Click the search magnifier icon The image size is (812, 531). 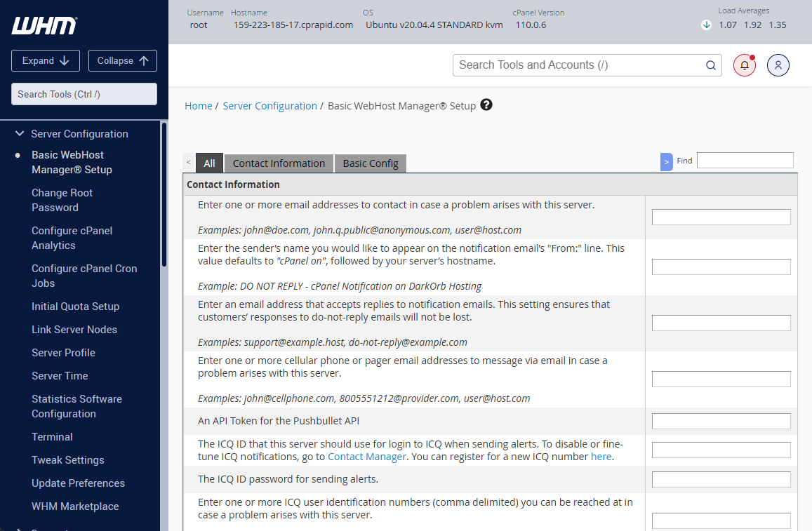pyautogui.click(x=710, y=65)
